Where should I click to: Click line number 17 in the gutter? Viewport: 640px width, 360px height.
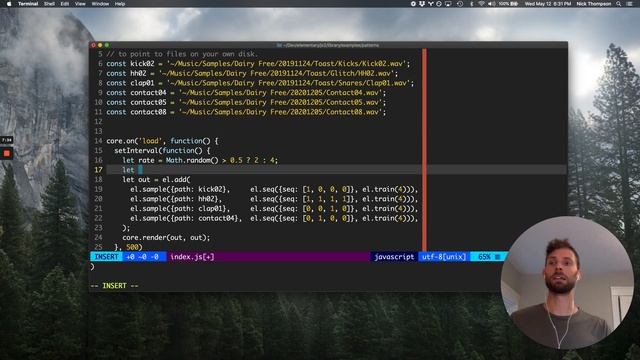(98, 170)
